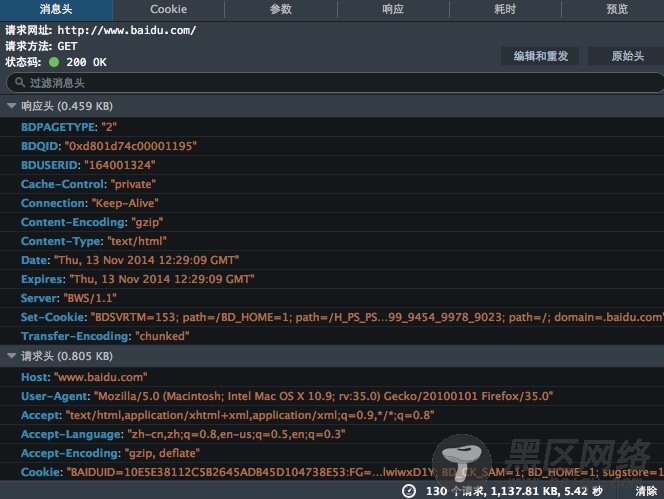664x499 pixels.
Task: Open the 耗时 tab
Action: 505,10
